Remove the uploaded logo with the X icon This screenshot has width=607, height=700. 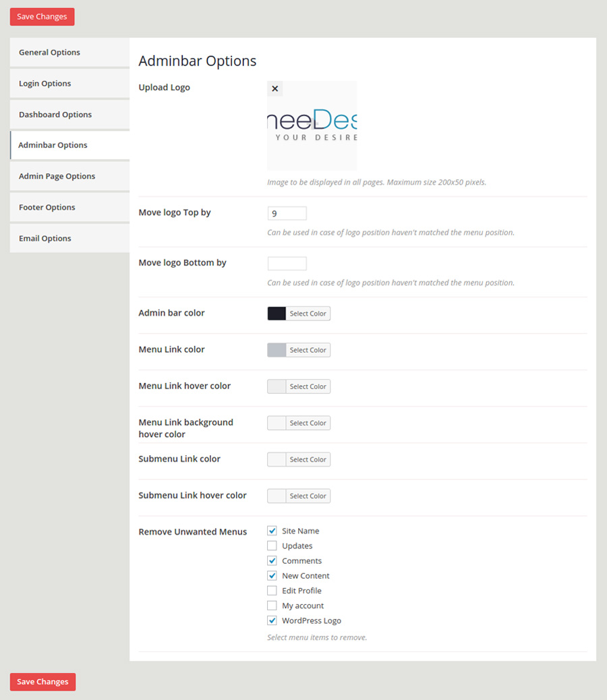click(275, 88)
